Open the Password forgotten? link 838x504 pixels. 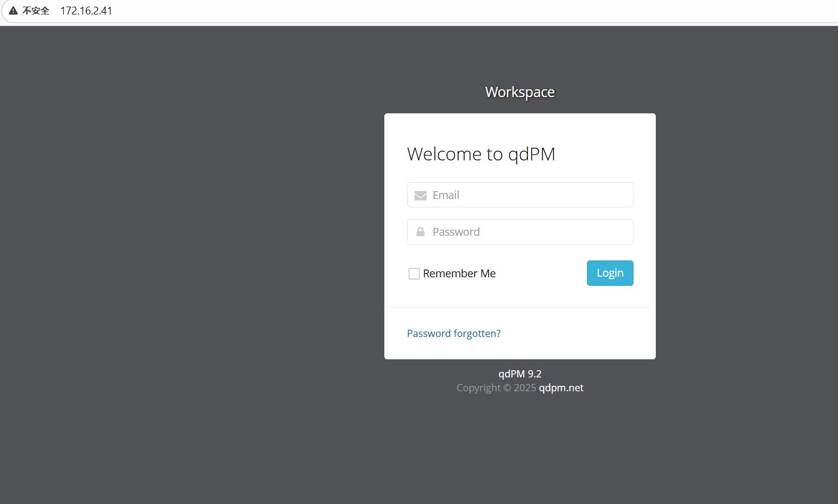pos(454,333)
